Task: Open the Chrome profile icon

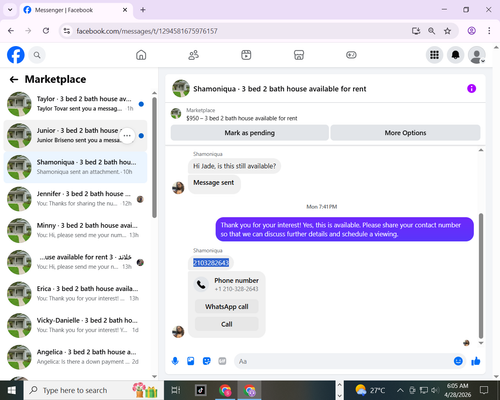Action: point(471,31)
